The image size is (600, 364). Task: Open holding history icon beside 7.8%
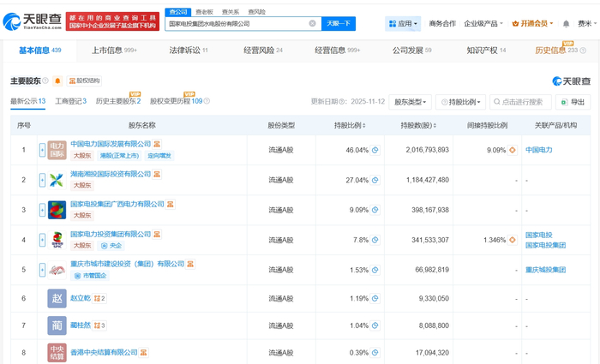click(x=375, y=240)
